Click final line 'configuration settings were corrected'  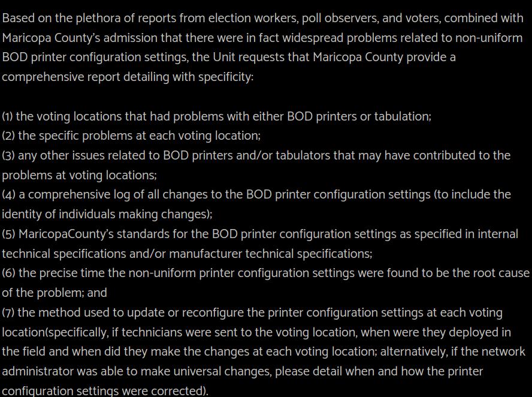point(105,390)
